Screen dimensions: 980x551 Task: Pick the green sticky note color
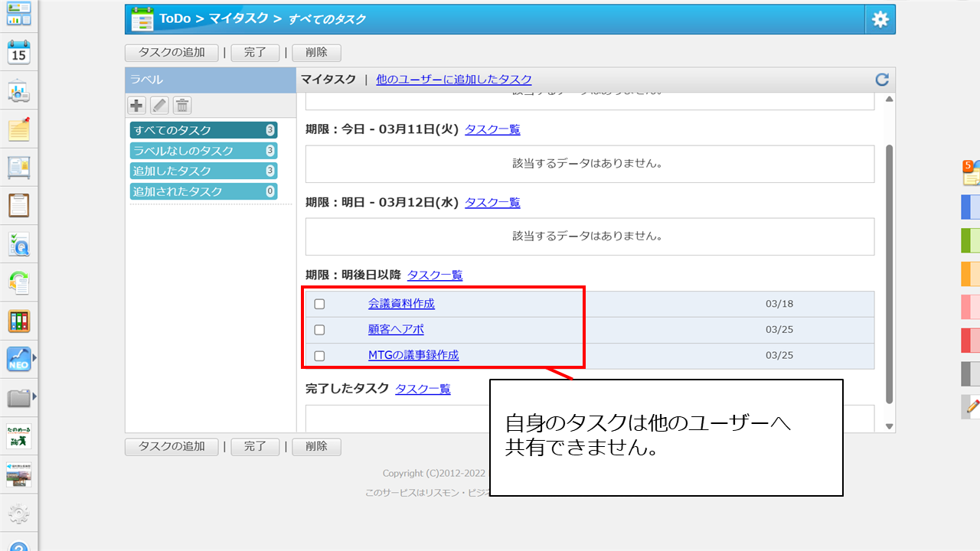[x=971, y=240]
